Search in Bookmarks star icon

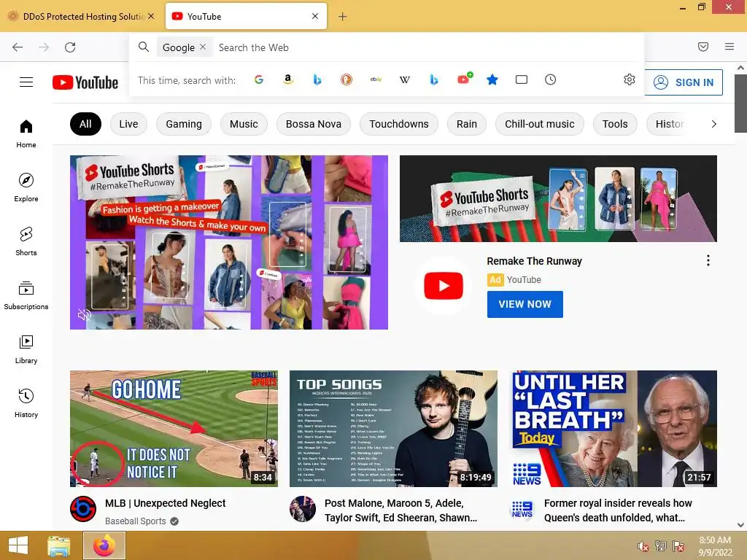[x=492, y=79]
